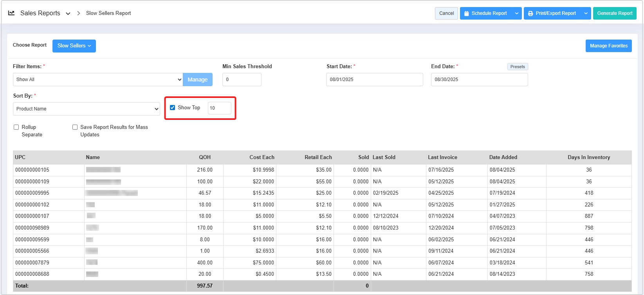This screenshot has height=295, width=644.
Task: Open the Schedule Report dropdown arrow
Action: pos(517,13)
